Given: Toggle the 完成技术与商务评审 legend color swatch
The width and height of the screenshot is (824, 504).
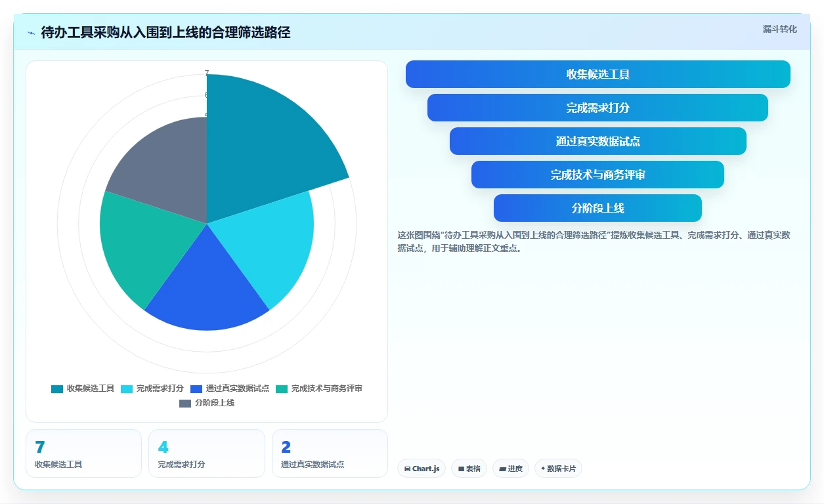Looking at the screenshot, I should [282, 388].
